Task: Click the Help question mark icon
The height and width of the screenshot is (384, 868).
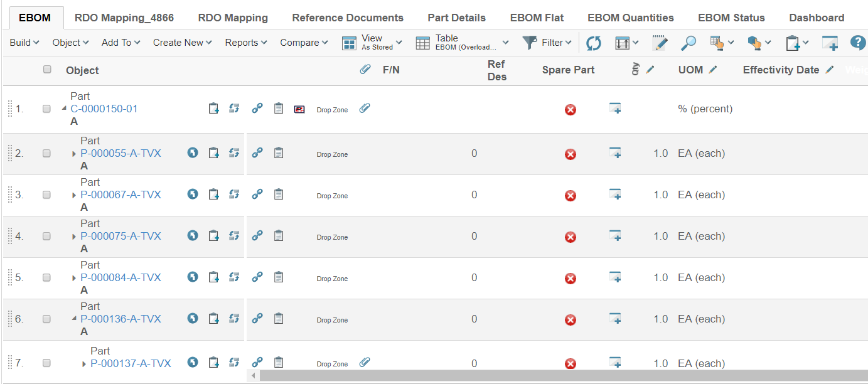Action: 857,43
